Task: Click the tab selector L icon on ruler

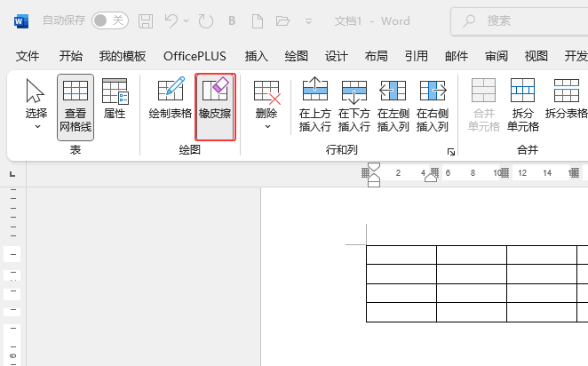Action: [12, 173]
